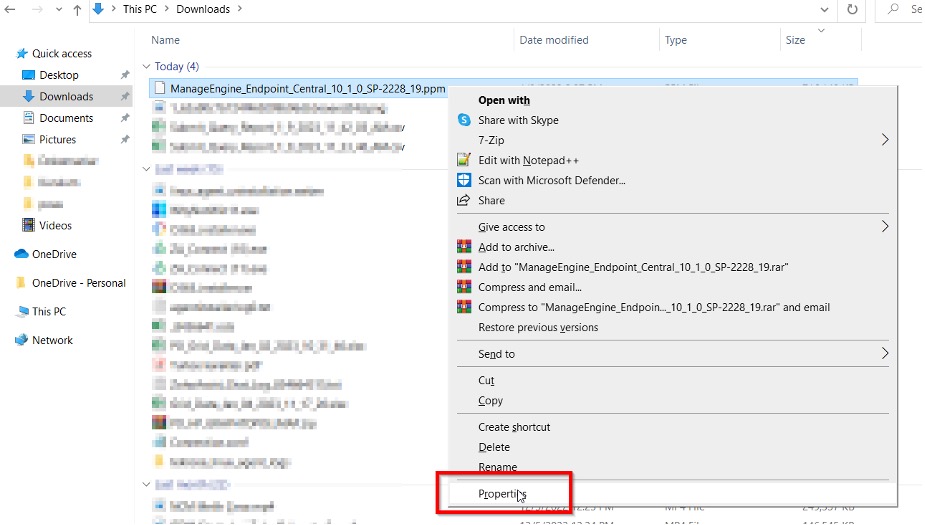Click WinRAR icon beside 'Add to archive...'
This screenshot has height=525, width=925.
click(x=464, y=247)
